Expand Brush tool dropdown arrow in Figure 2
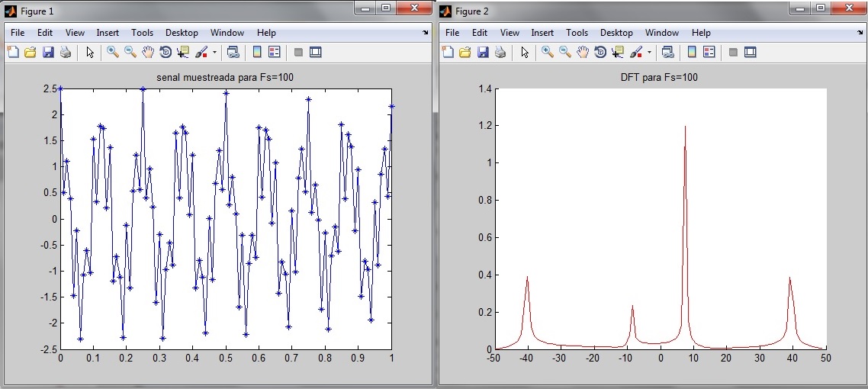The image size is (868, 389). tap(649, 53)
